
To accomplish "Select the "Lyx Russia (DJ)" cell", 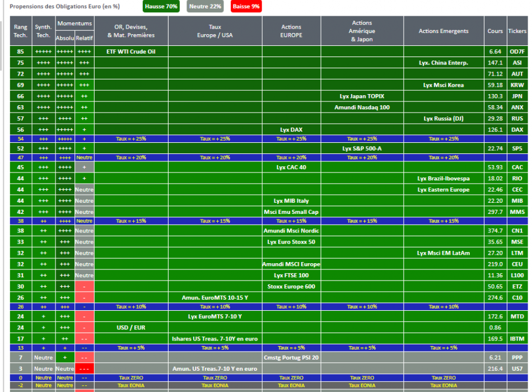I will pyautogui.click(x=444, y=119).
